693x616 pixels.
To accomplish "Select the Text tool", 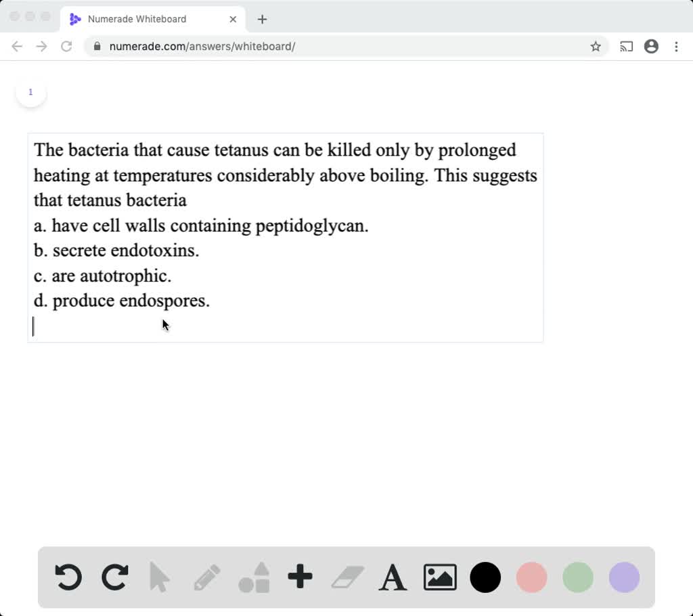I will tap(393, 577).
